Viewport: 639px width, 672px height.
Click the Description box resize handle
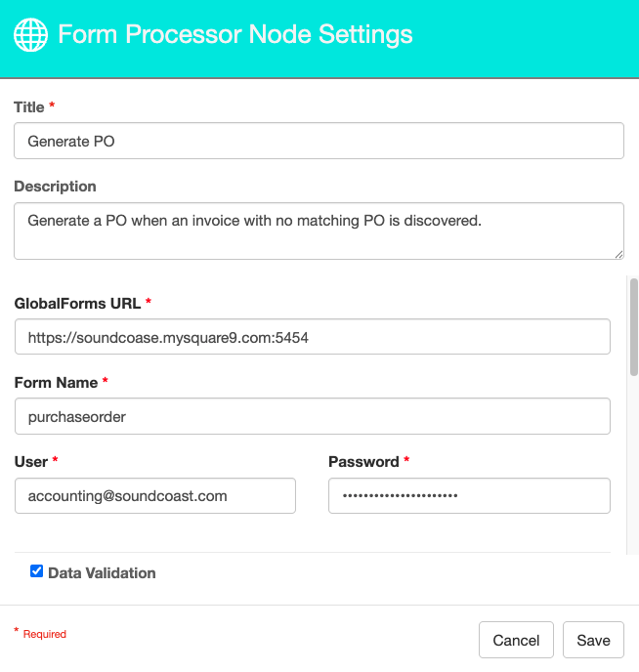point(618,254)
